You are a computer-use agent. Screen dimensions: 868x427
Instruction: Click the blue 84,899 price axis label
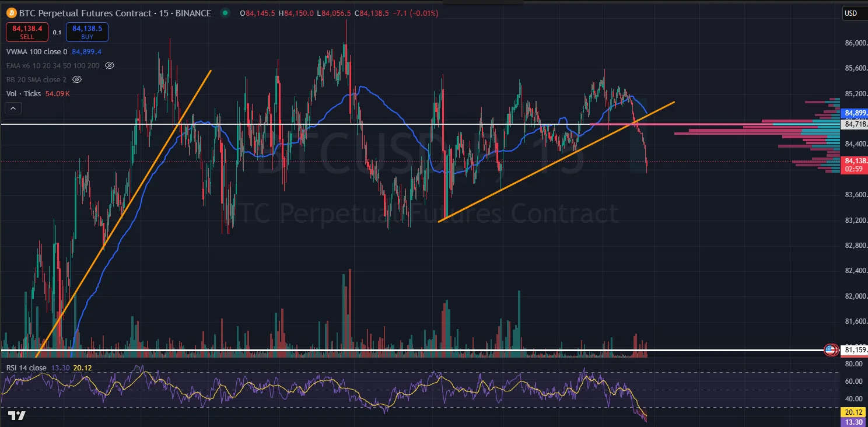(853, 113)
